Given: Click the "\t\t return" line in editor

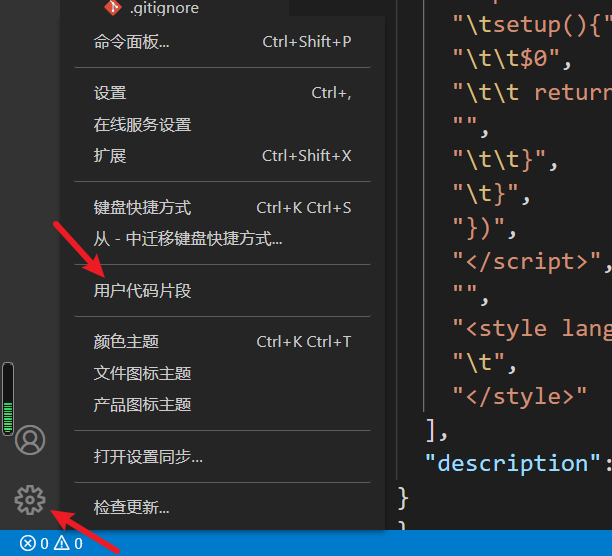Looking at the screenshot, I should click(x=532, y=93).
